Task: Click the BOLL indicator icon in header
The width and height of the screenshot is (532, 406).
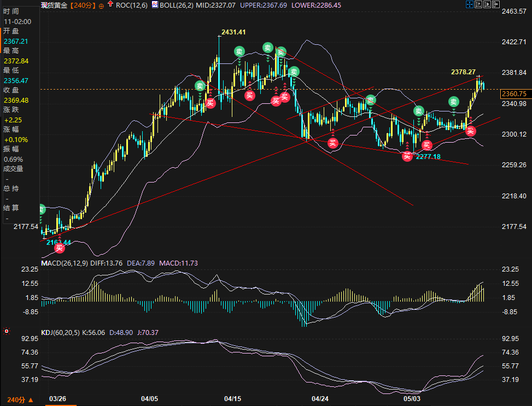Action: point(155,5)
